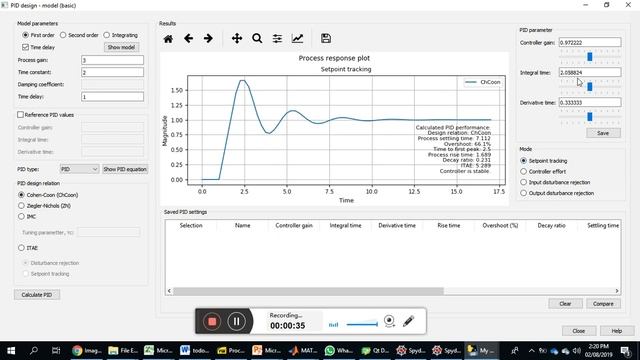
Task: Click the recorder volume slider
Action: 362,324
